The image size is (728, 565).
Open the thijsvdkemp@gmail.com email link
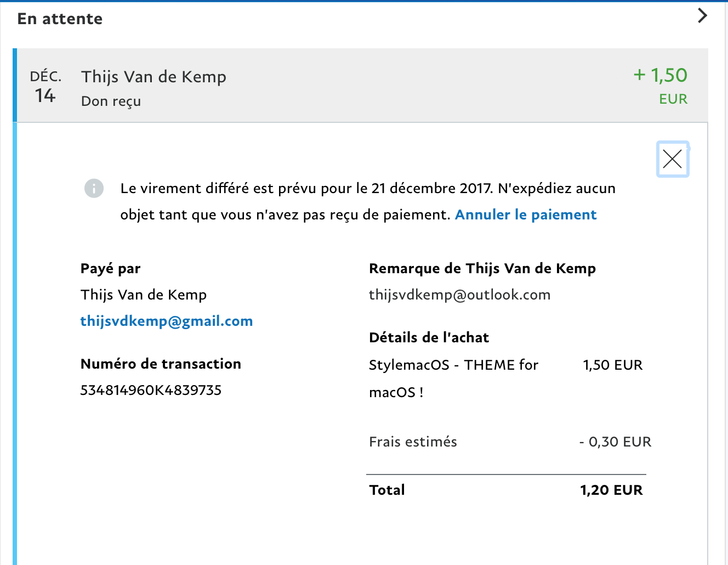point(166,321)
